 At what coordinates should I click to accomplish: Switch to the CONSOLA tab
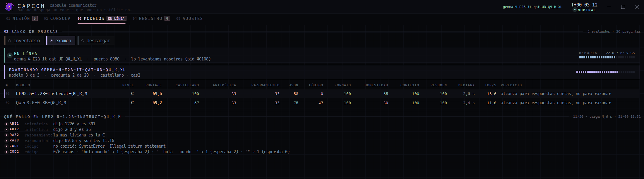[x=57, y=18]
